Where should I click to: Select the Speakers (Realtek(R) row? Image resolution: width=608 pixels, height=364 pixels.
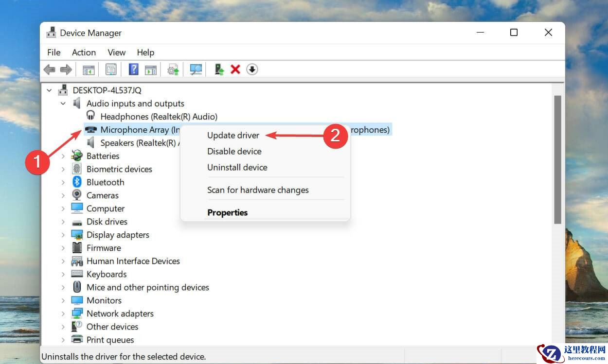click(140, 143)
